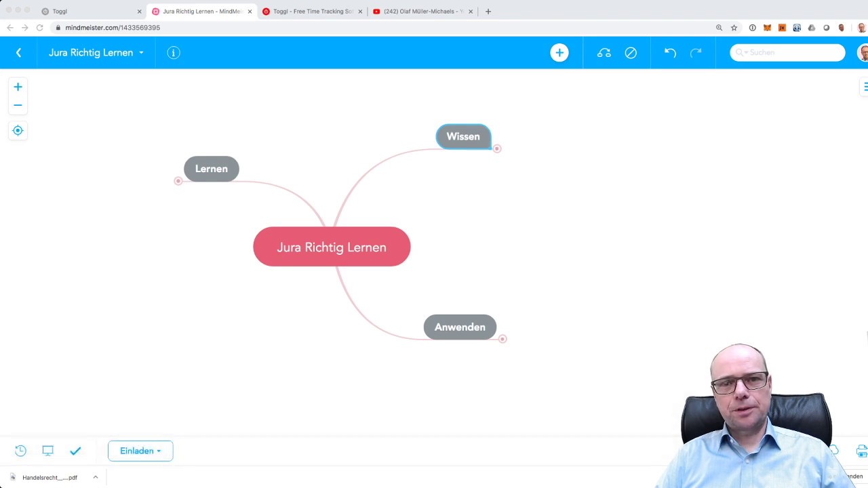Start presentation mode with the screen icon
The image size is (868, 488).
[47, 451]
